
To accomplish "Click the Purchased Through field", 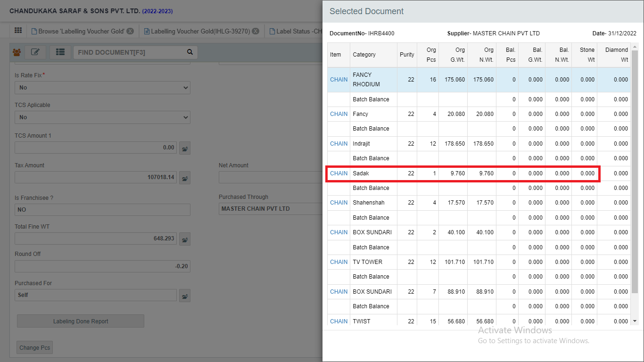I will [x=271, y=209].
